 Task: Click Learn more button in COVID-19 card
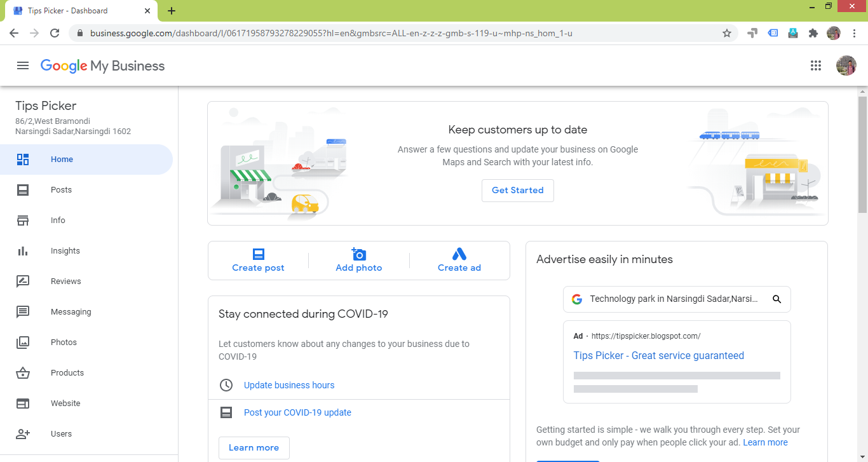click(254, 448)
